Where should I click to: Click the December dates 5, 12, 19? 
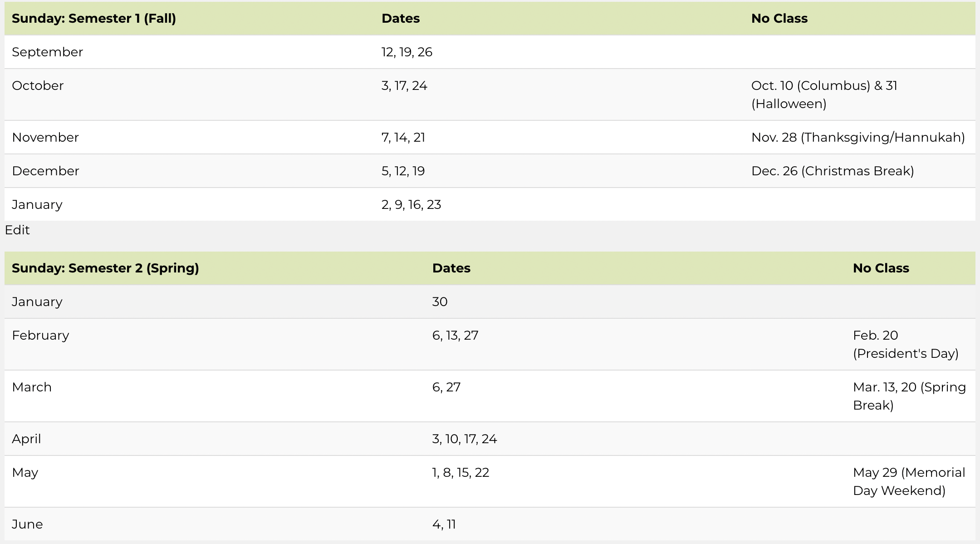coord(403,171)
